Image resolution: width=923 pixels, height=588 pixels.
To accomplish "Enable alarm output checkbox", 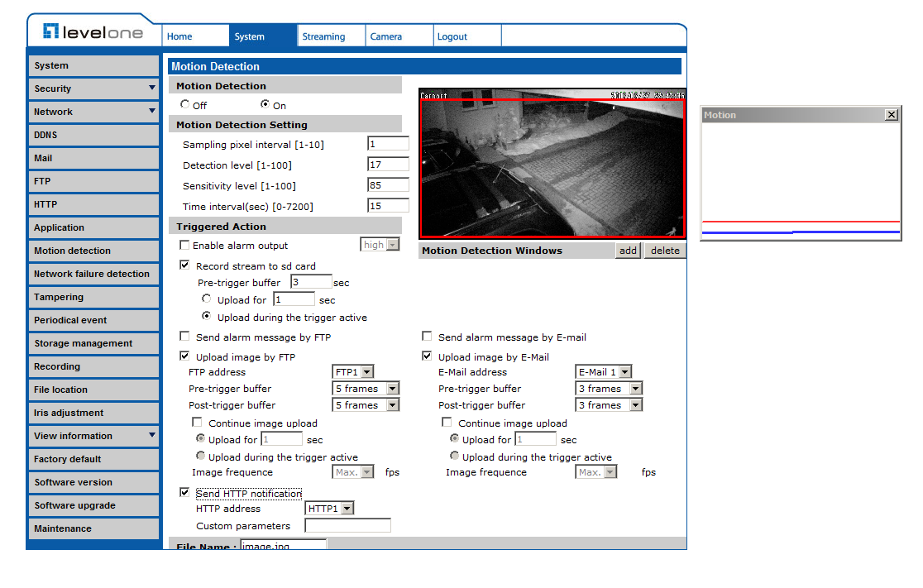I will [184, 245].
